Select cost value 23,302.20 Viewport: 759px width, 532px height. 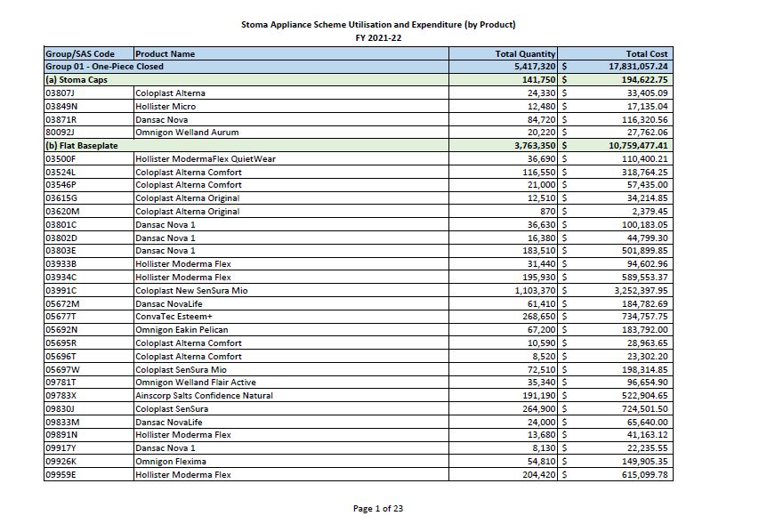615,356
